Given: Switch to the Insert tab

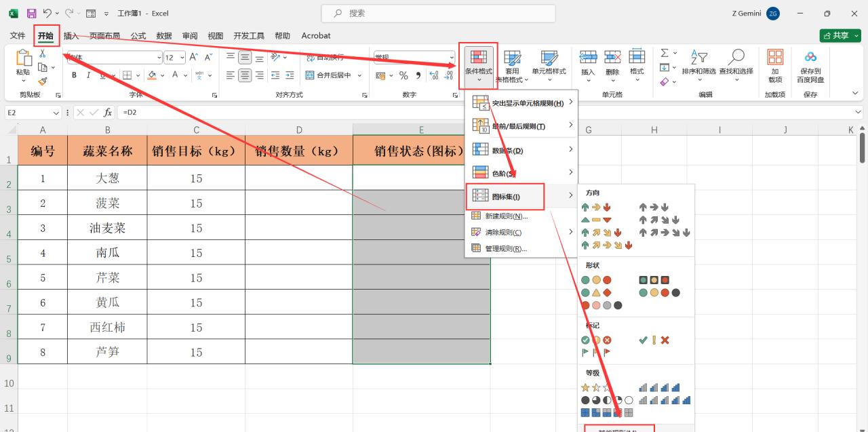Looking at the screenshot, I should coord(71,35).
